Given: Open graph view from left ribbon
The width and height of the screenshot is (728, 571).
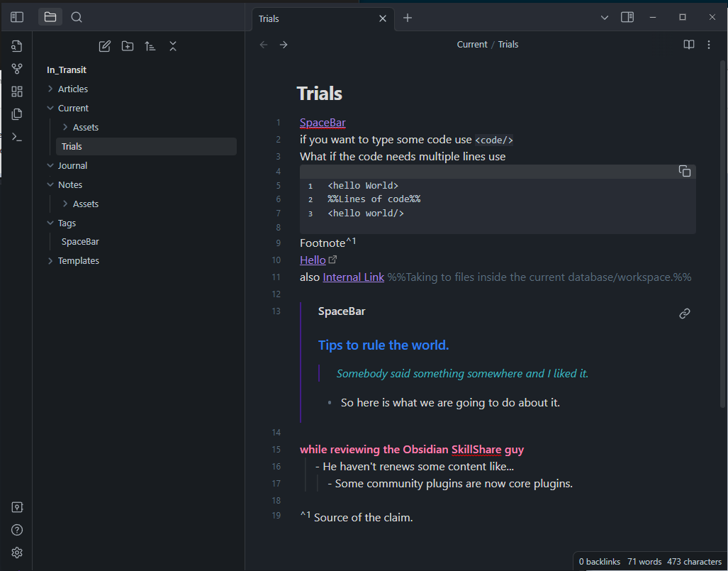Looking at the screenshot, I should pos(17,69).
